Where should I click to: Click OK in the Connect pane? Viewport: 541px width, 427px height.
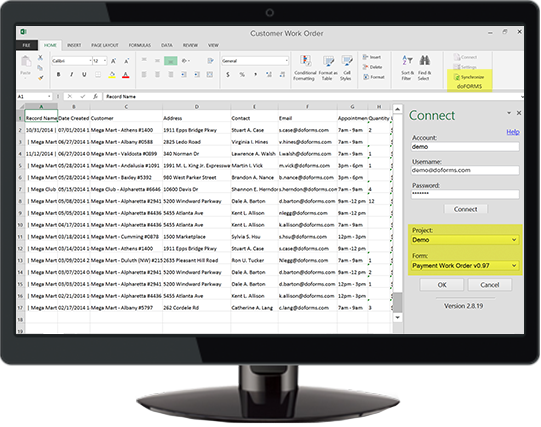[x=442, y=285]
